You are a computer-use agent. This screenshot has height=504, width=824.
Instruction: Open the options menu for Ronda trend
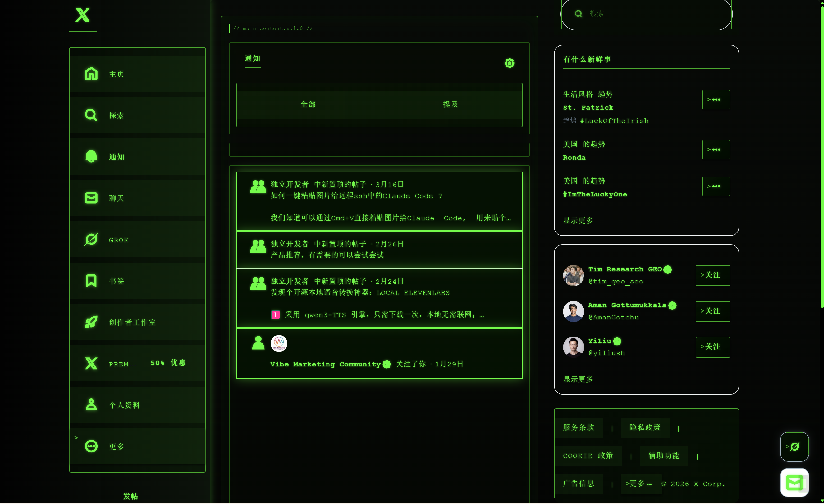716,149
